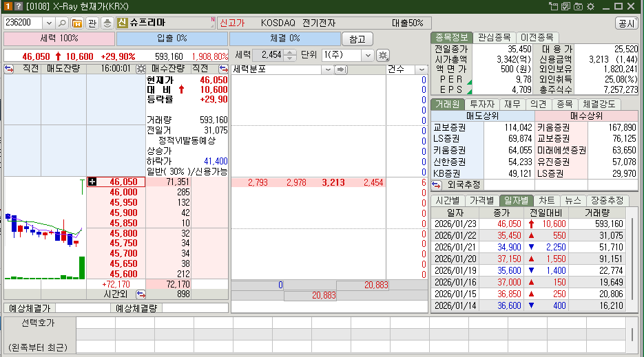The image size is (644, 357).
Task: Click the PER green corner marker
Action: click(x=470, y=82)
